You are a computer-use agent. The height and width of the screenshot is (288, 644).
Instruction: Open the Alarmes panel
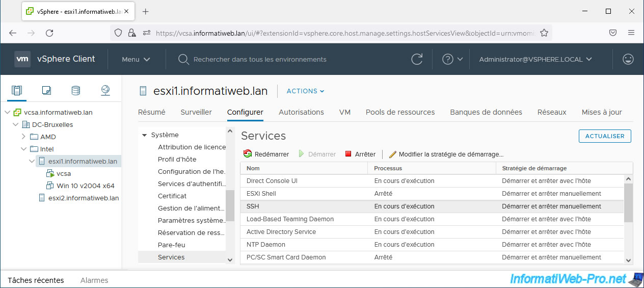pyautogui.click(x=94, y=280)
